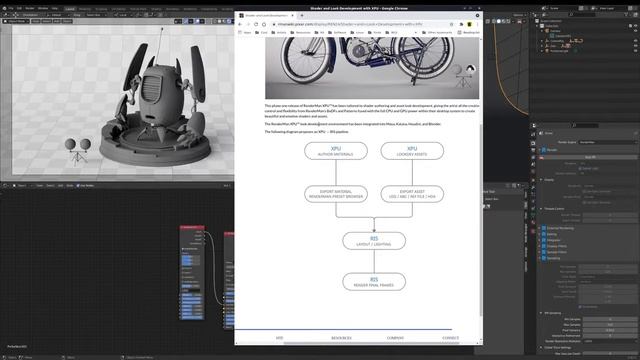
Task: Open the Node menu in node editor header
Action: (70, 186)
